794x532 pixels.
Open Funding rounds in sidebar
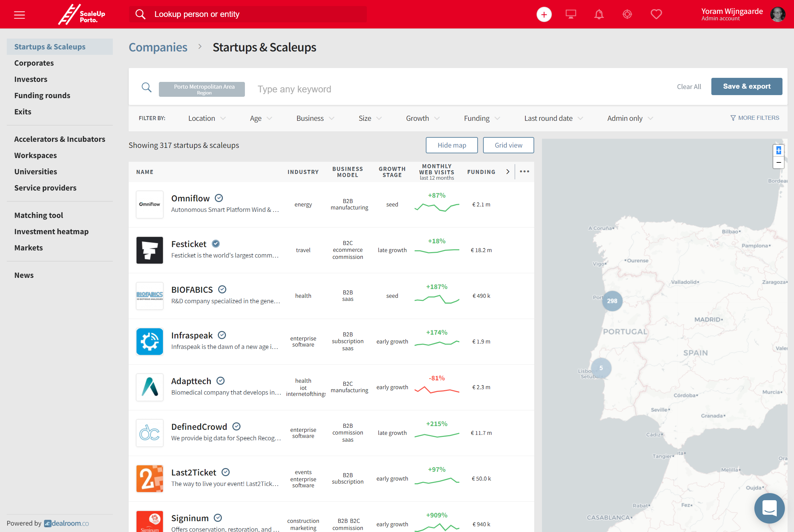point(42,95)
